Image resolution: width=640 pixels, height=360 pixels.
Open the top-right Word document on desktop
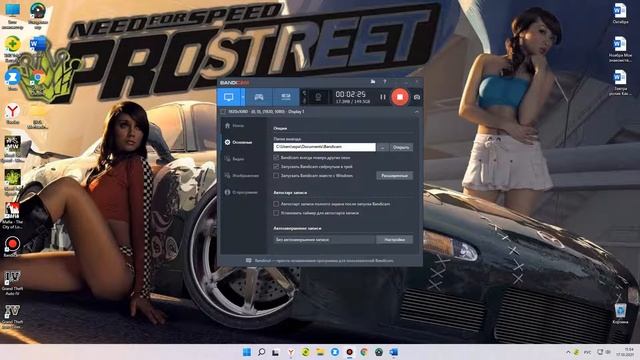(620, 13)
